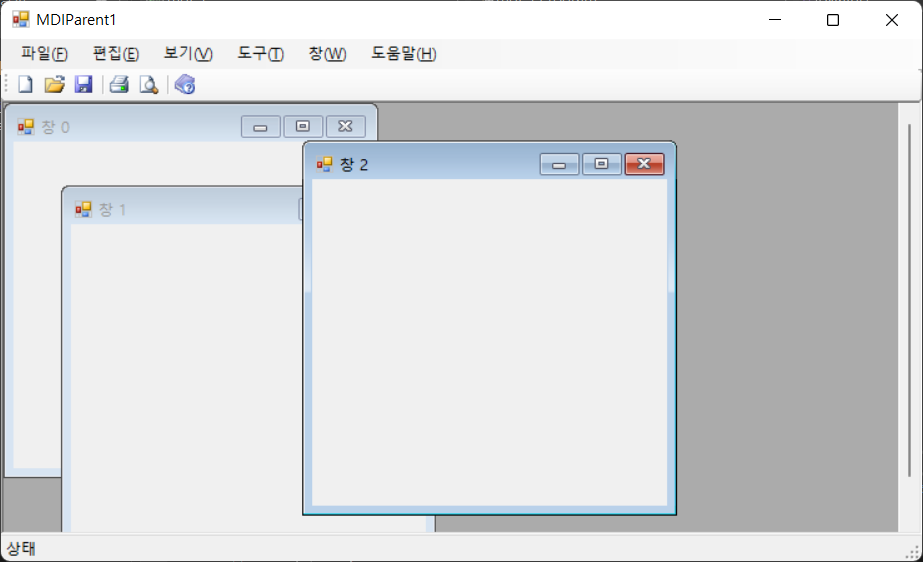Maximize the MDIParent1 main window

pyautogui.click(x=833, y=20)
